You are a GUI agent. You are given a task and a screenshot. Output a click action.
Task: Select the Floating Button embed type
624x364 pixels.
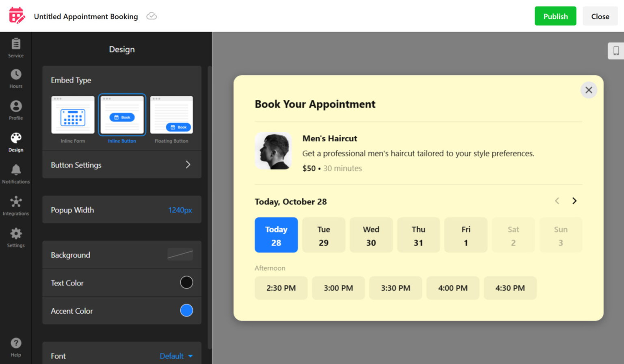(171, 118)
